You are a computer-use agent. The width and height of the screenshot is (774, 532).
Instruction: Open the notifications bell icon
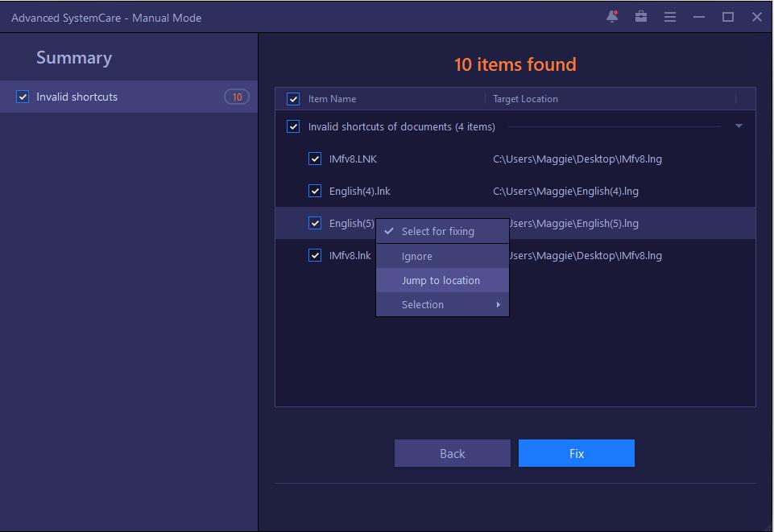coord(612,17)
